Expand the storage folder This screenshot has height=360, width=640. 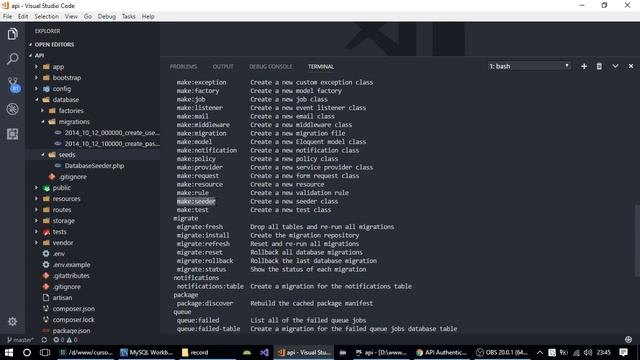[93, 221]
